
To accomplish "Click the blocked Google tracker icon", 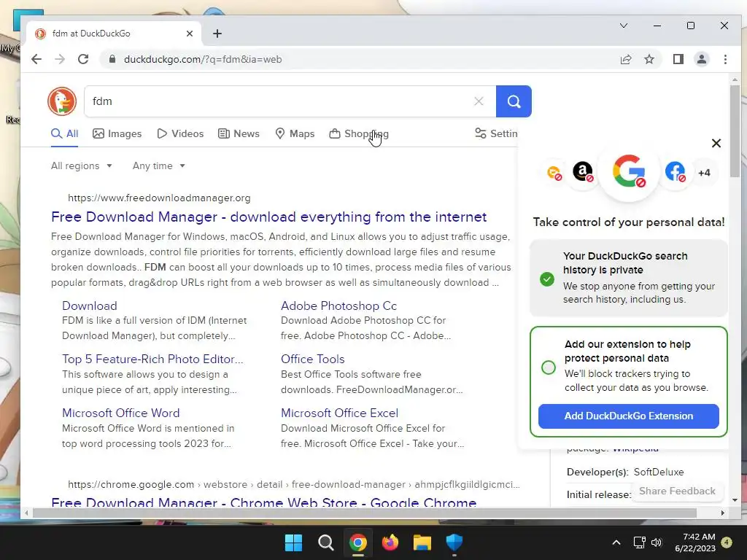I will (x=629, y=171).
